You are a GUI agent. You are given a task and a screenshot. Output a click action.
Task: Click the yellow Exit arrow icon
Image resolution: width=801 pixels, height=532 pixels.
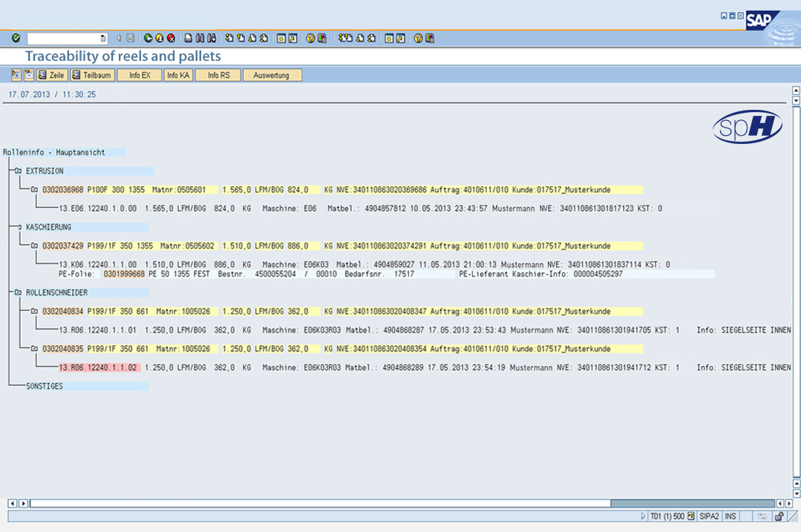coord(160,38)
